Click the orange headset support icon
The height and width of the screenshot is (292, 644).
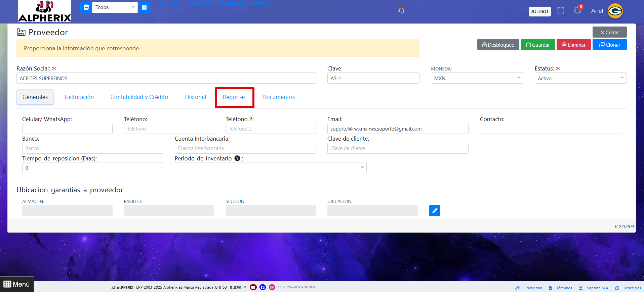(x=401, y=11)
